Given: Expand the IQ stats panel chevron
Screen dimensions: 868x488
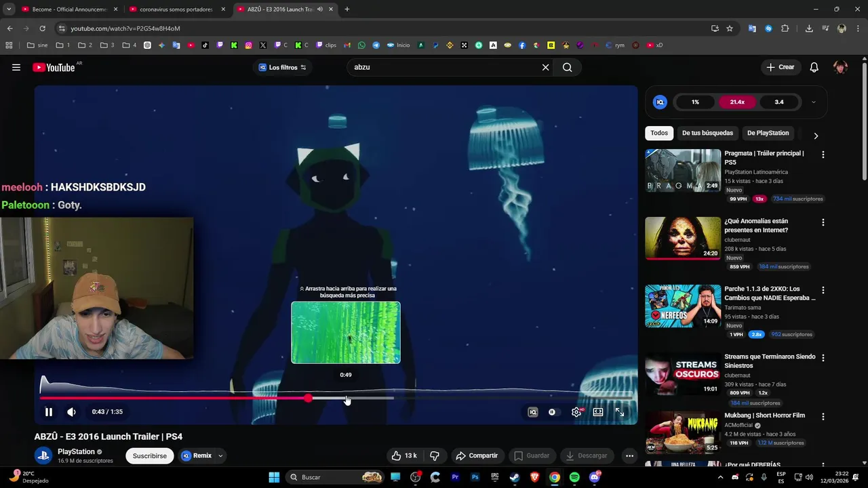Looking at the screenshot, I should [x=813, y=102].
